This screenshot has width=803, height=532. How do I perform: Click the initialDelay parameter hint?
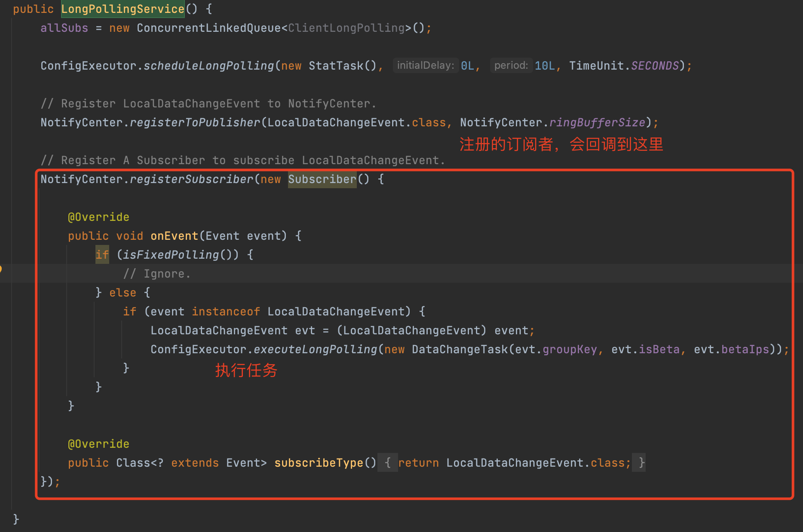click(x=425, y=65)
